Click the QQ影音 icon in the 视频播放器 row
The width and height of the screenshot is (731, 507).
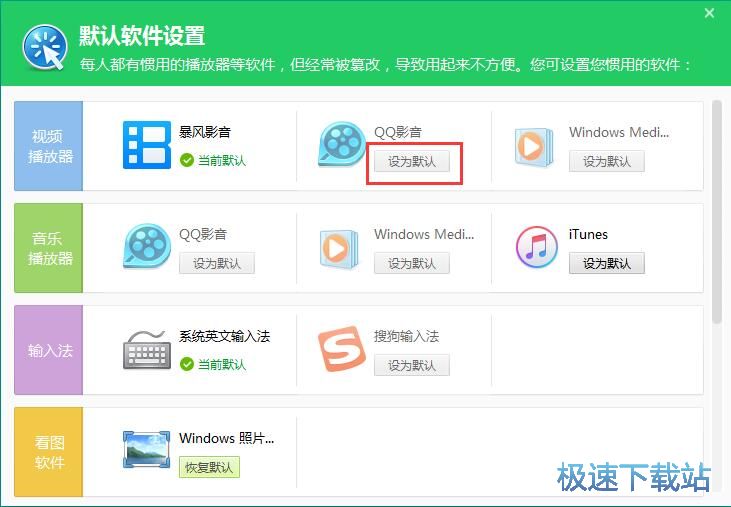click(342, 144)
